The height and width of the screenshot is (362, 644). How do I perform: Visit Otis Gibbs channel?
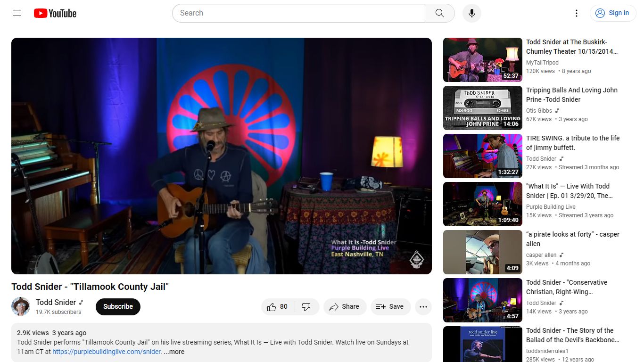pos(539,111)
